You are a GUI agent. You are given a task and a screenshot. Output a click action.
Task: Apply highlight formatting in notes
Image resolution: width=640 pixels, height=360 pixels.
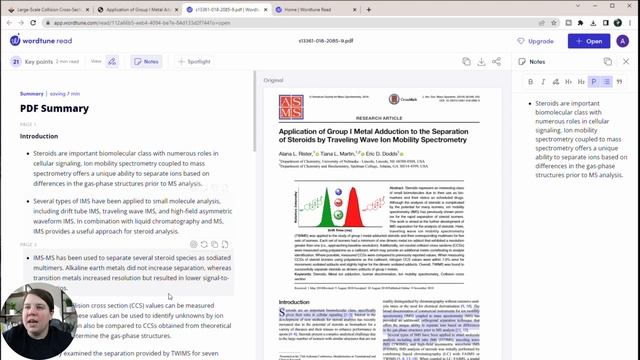pos(556,82)
